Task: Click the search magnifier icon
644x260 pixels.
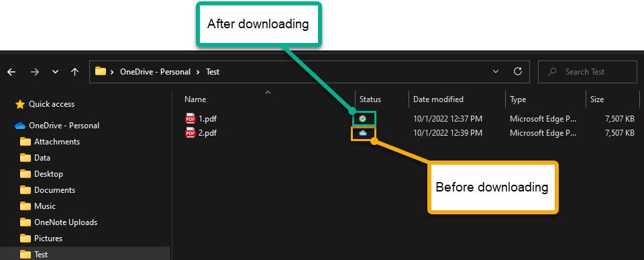Action: pyautogui.click(x=552, y=72)
